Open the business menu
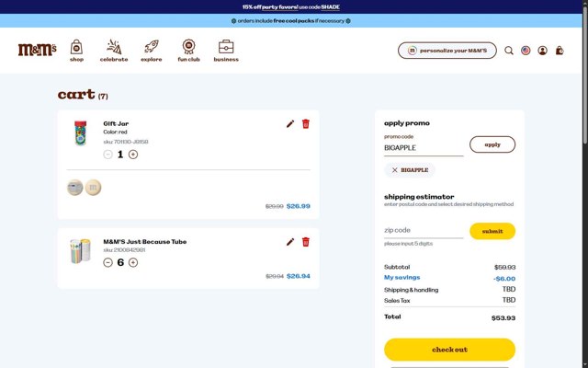 coord(226,51)
